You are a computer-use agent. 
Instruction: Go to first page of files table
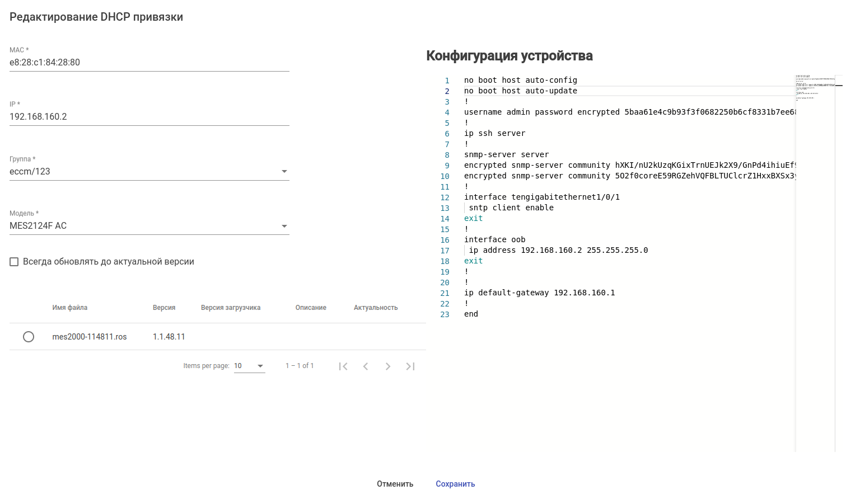pyautogui.click(x=343, y=366)
